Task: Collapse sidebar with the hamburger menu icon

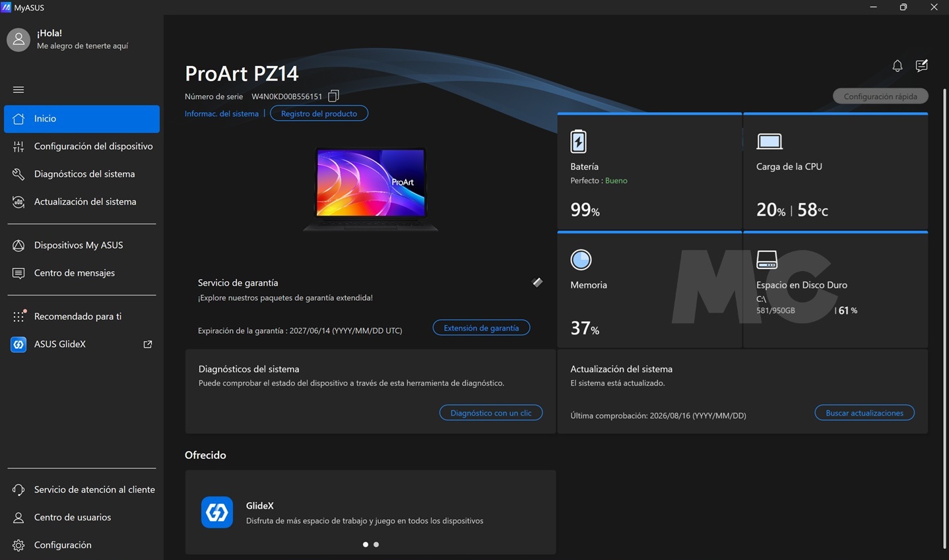Action: 18,90
